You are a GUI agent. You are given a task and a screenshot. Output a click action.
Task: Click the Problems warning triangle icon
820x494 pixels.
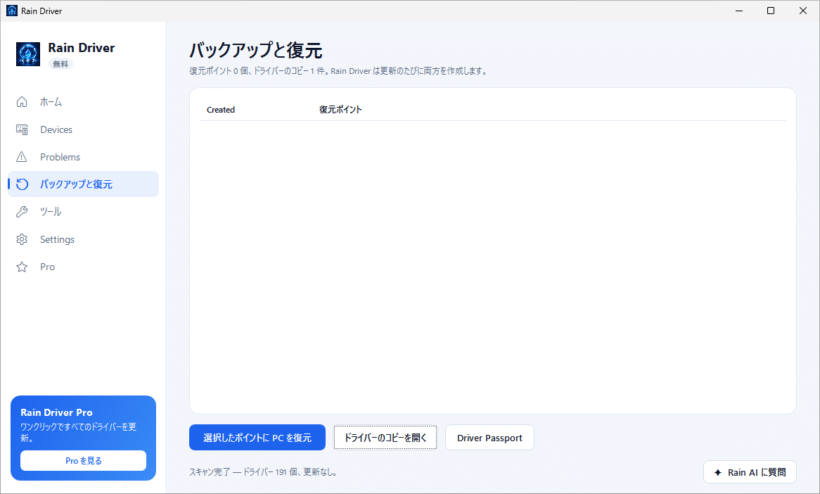(x=21, y=157)
